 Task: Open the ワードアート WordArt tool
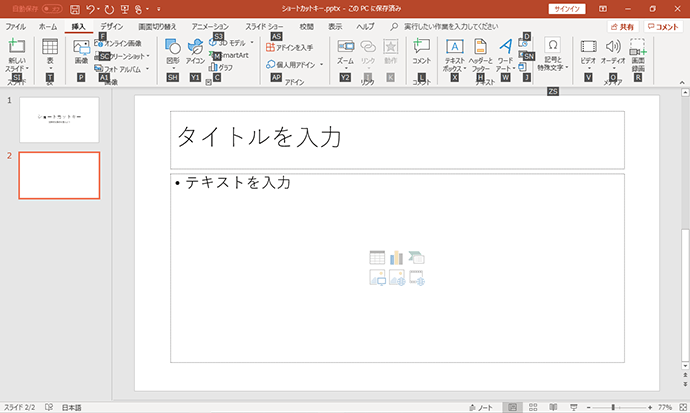(506, 46)
